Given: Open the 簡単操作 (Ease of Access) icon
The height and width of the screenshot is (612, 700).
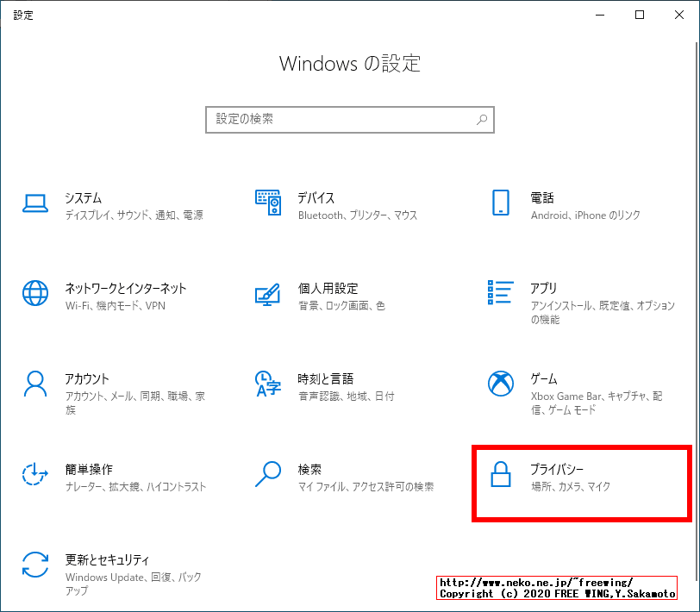Looking at the screenshot, I should 34,474.
